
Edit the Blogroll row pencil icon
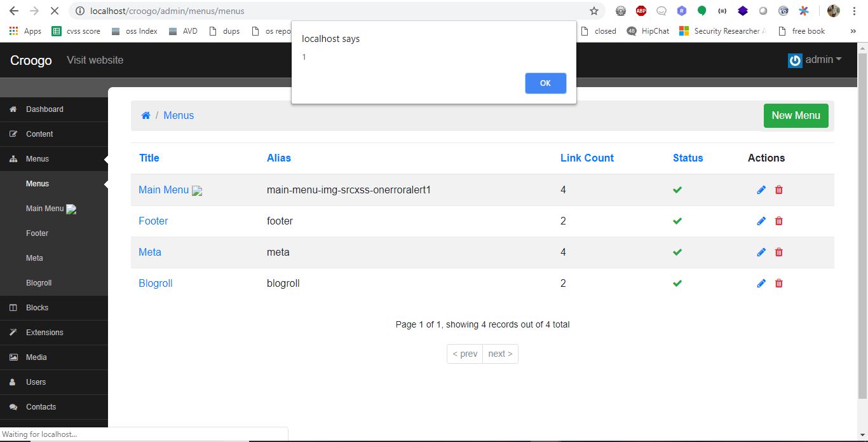(761, 284)
